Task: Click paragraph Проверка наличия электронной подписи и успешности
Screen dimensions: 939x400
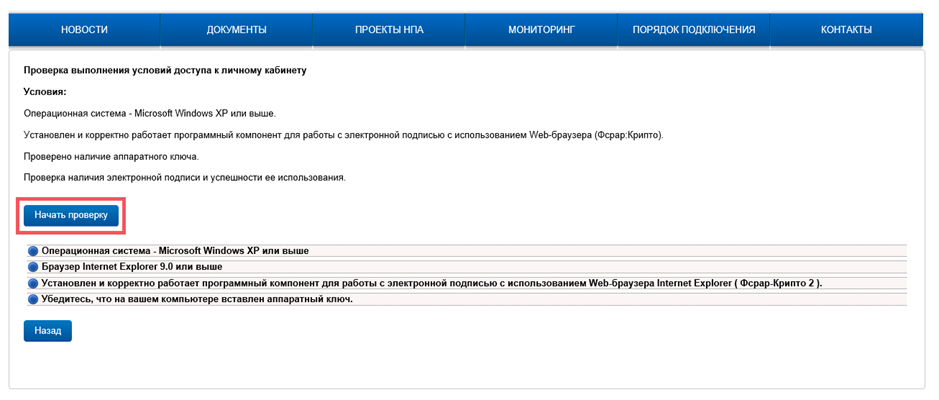Action: 184,178
